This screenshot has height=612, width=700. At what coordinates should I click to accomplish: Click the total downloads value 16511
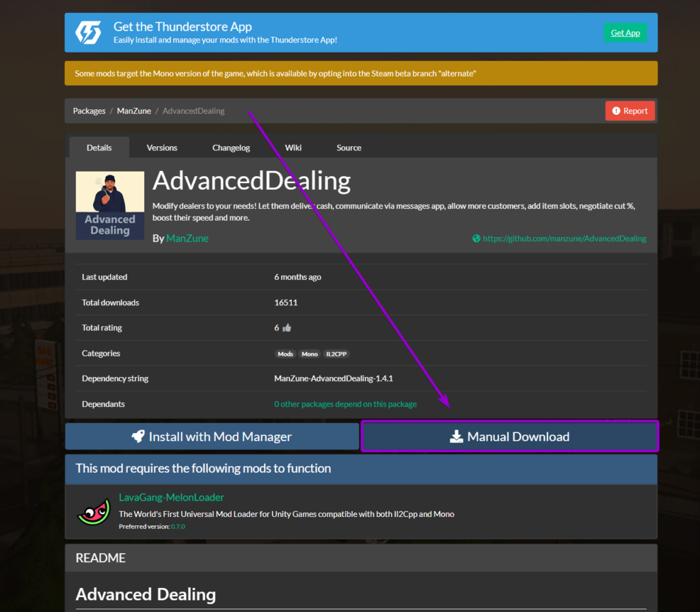click(286, 303)
